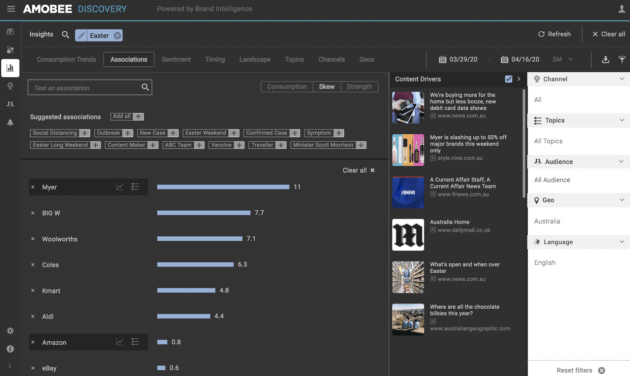Image resolution: width=630 pixels, height=376 pixels.
Task: Show list details for Amazon
Action: tap(135, 342)
